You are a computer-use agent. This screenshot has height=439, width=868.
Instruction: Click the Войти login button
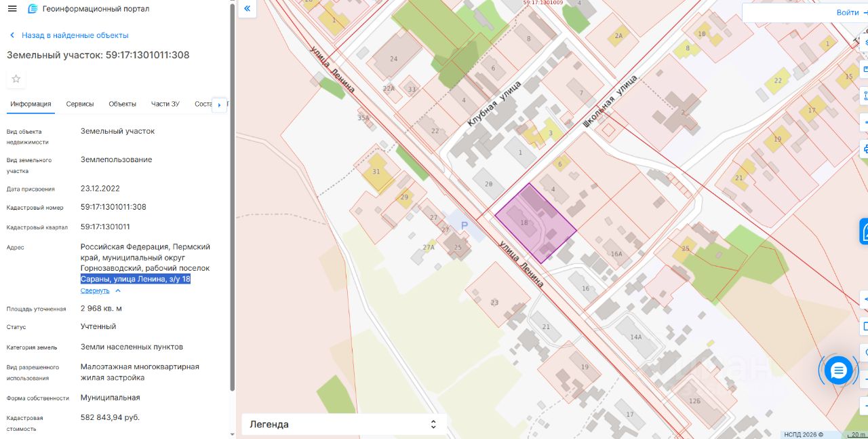(848, 12)
